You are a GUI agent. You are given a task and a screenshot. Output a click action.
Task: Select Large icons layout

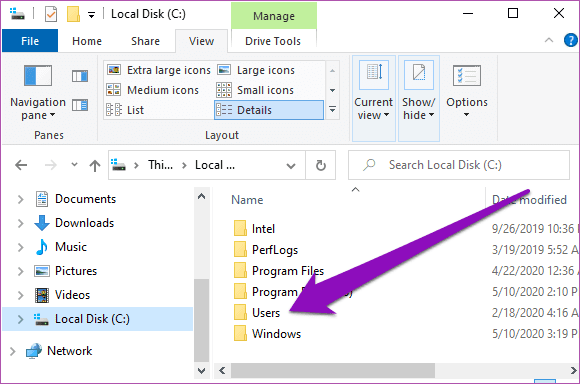pos(256,70)
